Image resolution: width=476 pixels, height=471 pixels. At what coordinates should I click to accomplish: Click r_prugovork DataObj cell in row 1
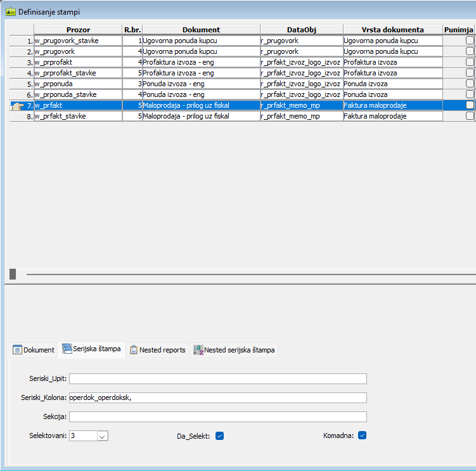(x=302, y=41)
